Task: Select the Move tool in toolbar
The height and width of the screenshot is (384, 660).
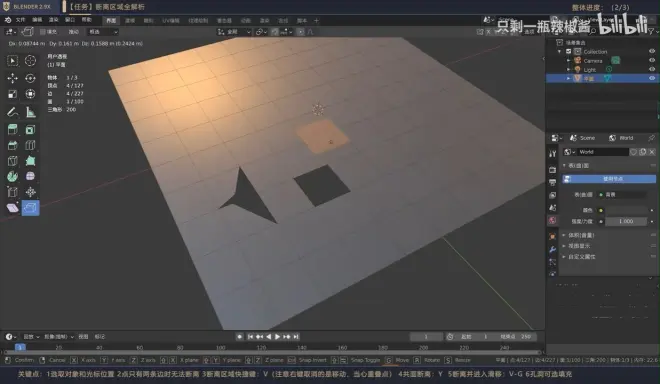Action: coord(13,78)
